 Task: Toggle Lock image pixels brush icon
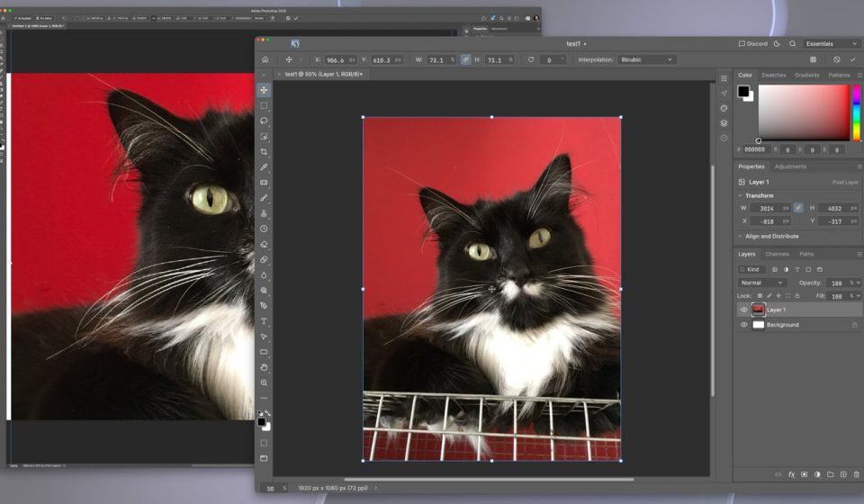pos(769,296)
